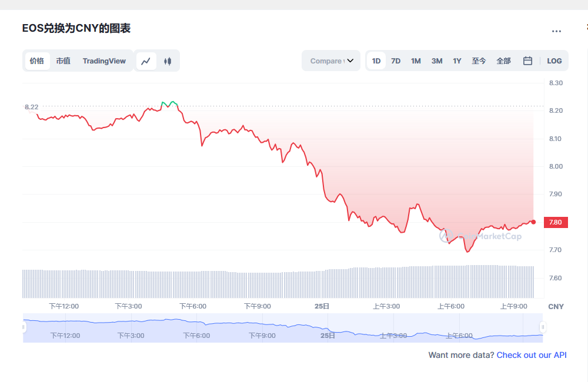The width and height of the screenshot is (588, 382).
Task: Click the 下午6:00 main chart axis label
Action: 193,306
